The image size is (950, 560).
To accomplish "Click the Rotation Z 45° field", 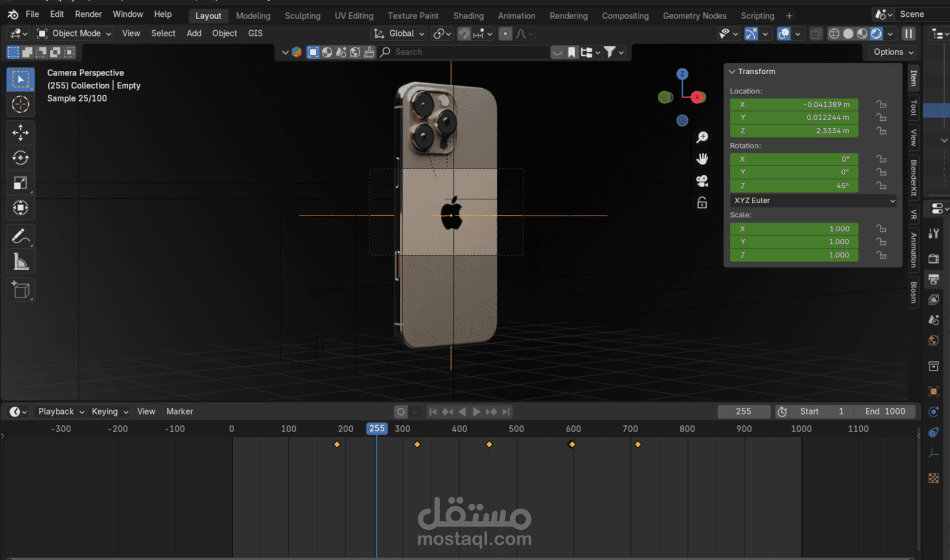I will (x=794, y=186).
